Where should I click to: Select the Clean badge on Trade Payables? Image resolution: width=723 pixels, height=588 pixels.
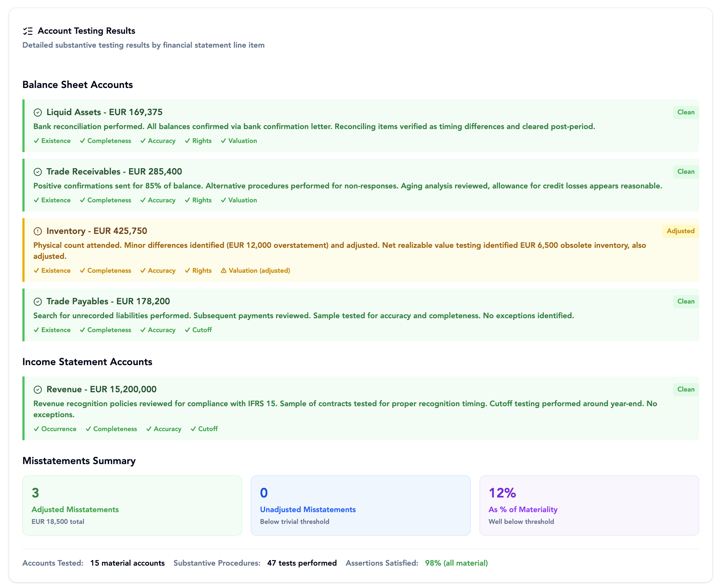pyautogui.click(x=686, y=301)
